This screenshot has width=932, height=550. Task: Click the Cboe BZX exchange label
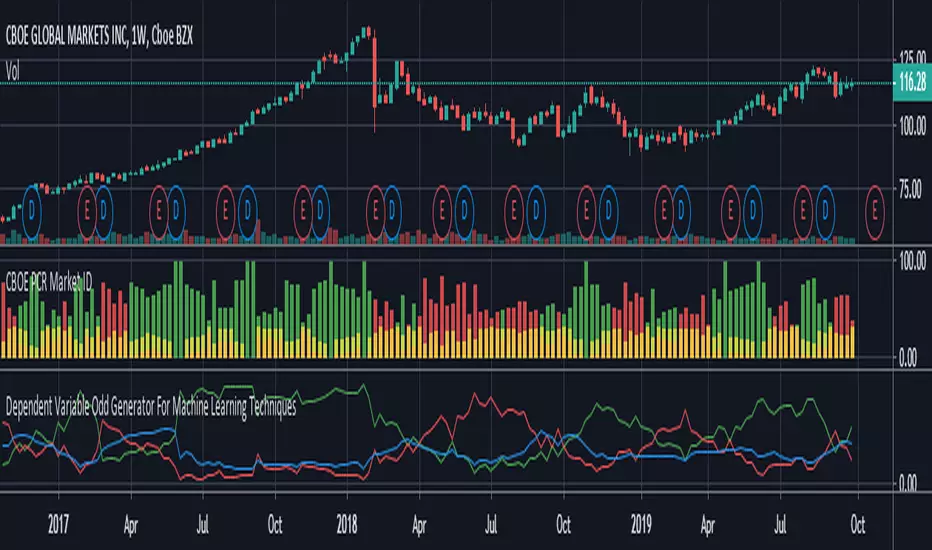point(172,36)
